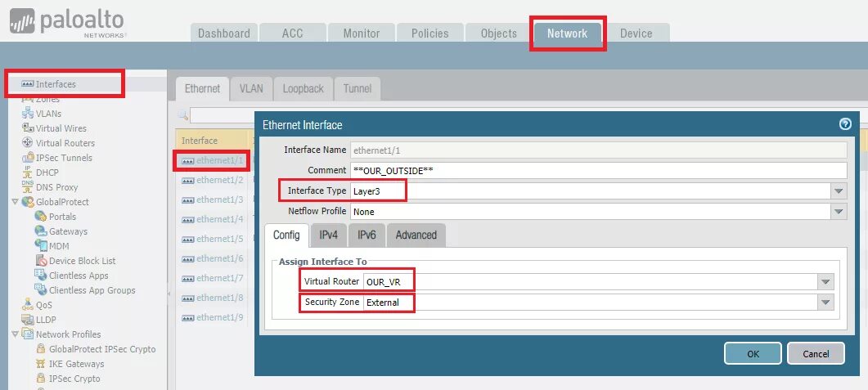Click the Interfaces icon in the sidebar
868x390 pixels.
(x=28, y=84)
